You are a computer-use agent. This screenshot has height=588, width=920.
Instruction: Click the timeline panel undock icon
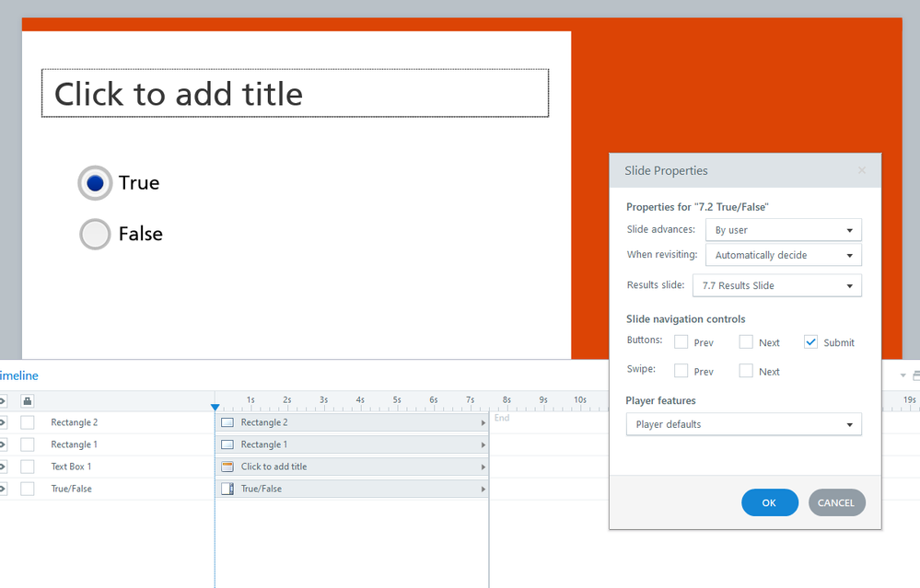(x=916, y=375)
